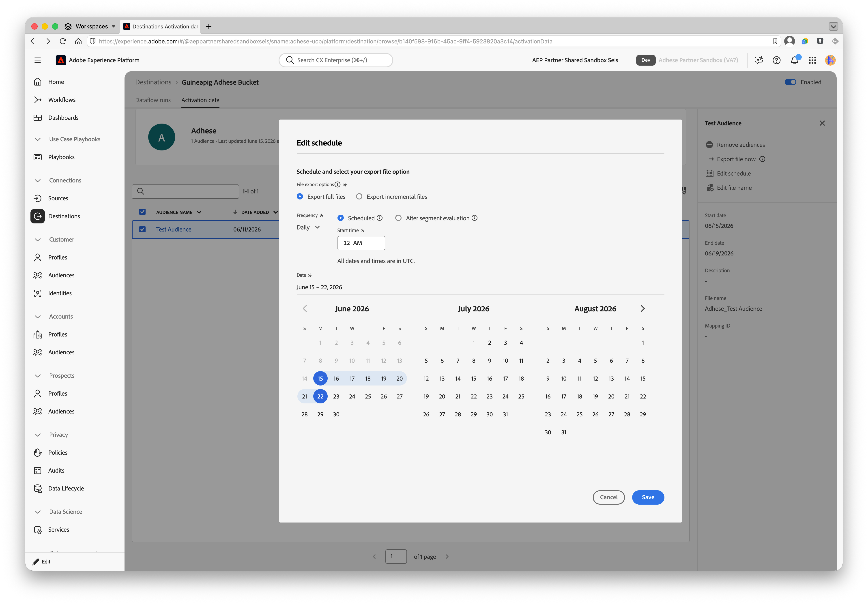Bookmark this page in address bar

[775, 41]
